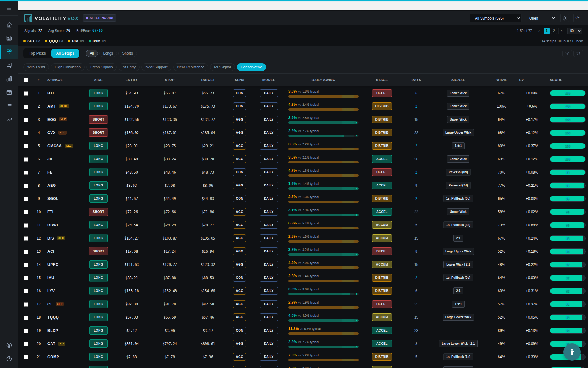Click the After Hours status badge
The height and width of the screenshot is (368, 588).
click(100, 18)
